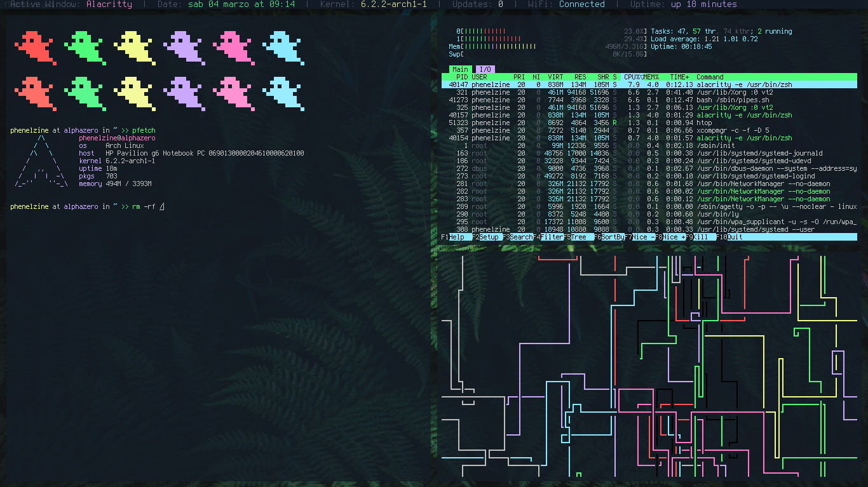
Task: Select the htop process row with PID 51323
Action: (x=649, y=123)
